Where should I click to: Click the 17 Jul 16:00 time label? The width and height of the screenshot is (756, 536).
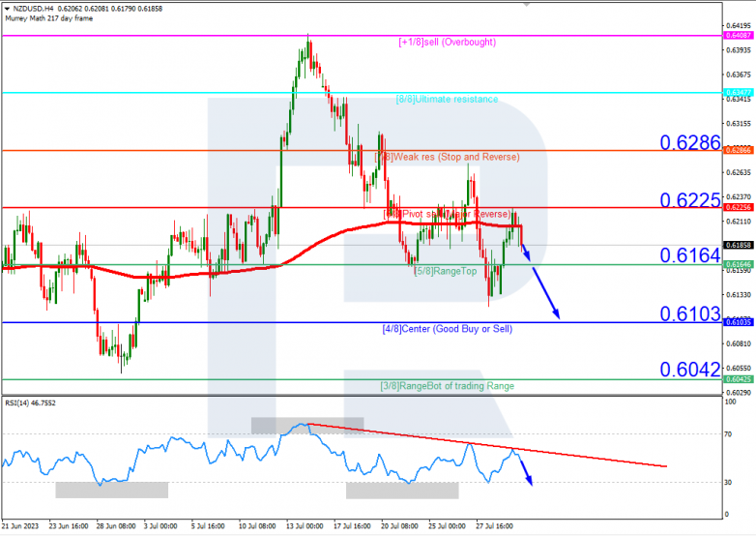352,526
